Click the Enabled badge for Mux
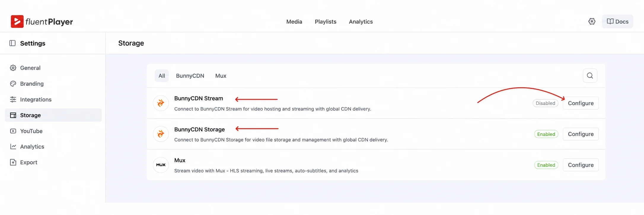 546,165
